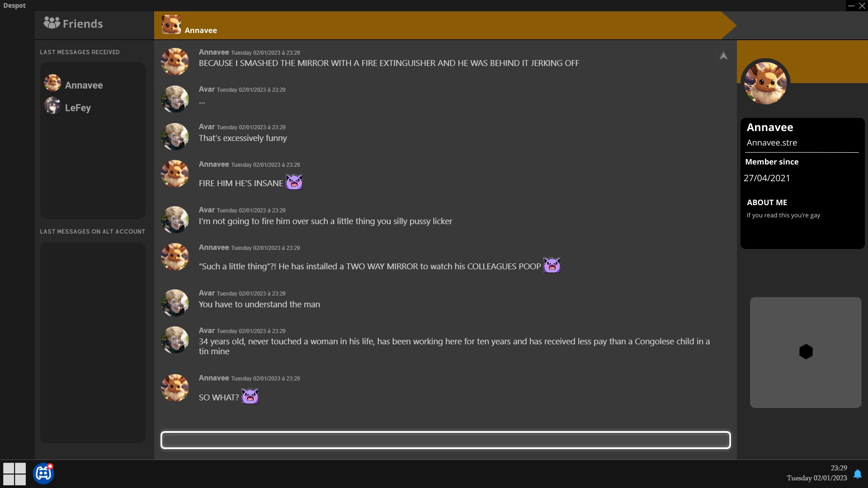Click the Windows start menu icon
This screenshot has height=488, width=868.
coord(14,474)
